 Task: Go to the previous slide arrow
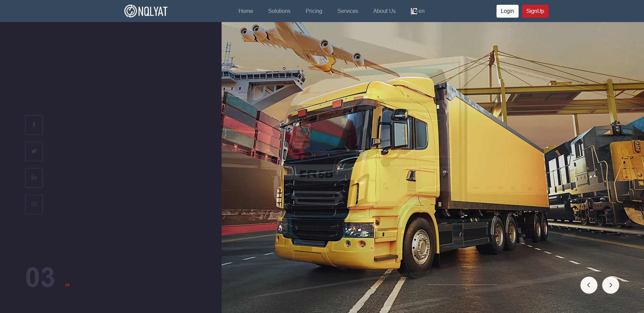click(589, 285)
